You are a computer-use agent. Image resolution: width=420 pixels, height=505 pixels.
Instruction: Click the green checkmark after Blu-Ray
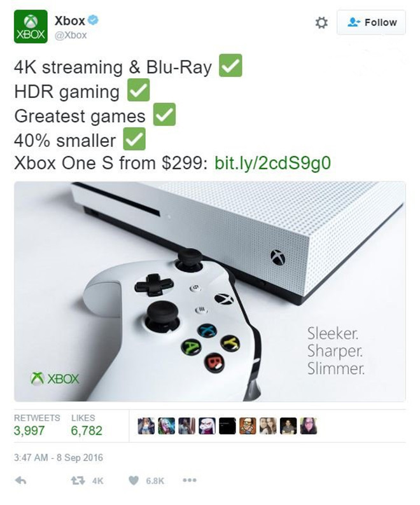[x=230, y=66]
